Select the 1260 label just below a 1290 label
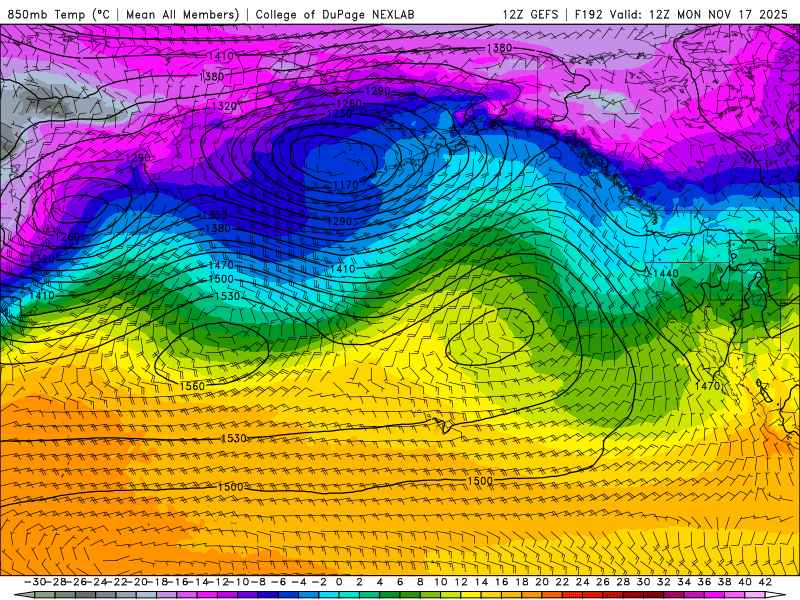The width and height of the screenshot is (800, 600). tap(349, 103)
